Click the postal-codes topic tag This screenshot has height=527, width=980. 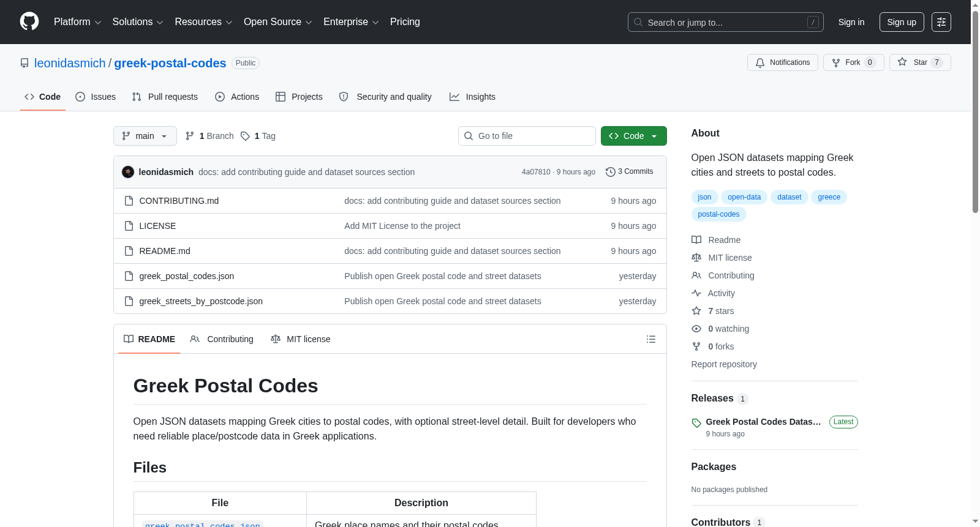click(x=718, y=214)
